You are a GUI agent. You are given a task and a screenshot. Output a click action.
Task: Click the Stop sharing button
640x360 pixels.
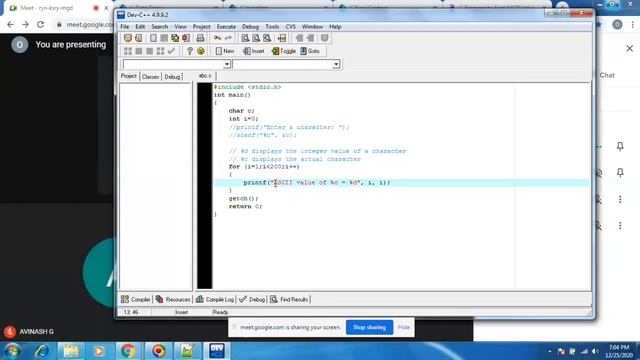pos(369,327)
